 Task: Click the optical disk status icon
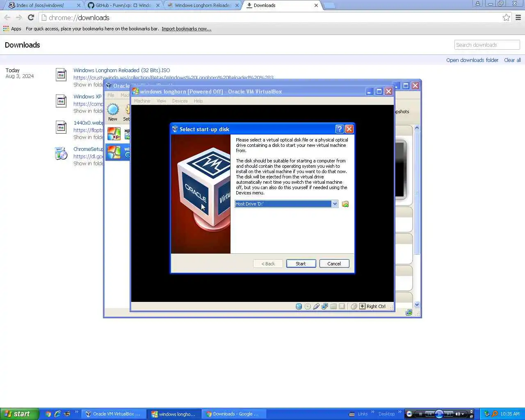click(308, 306)
